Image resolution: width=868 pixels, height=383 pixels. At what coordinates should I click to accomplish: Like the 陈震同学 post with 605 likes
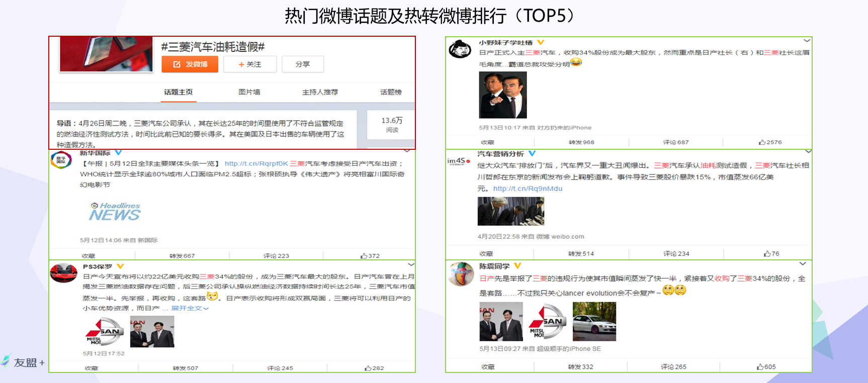coord(766,367)
